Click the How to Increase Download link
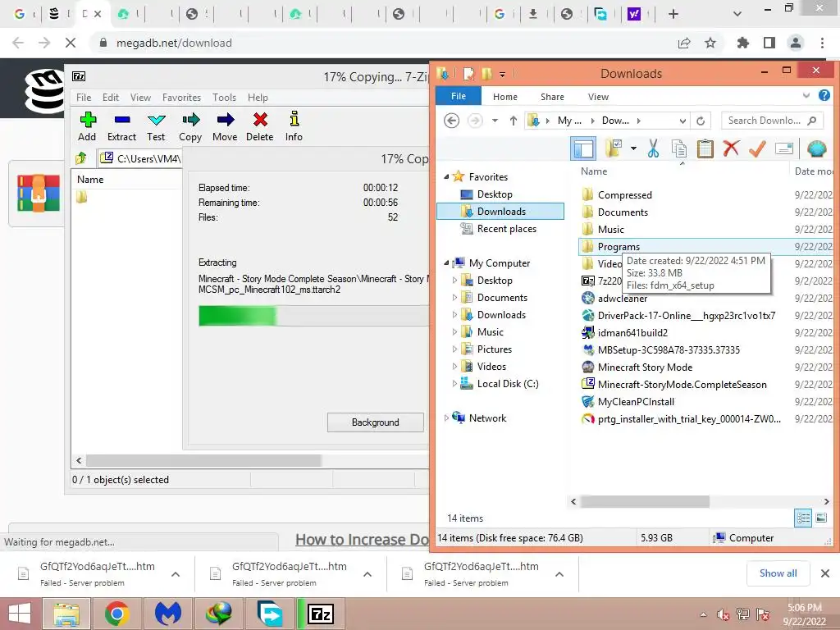The width and height of the screenshot is (840, 630). [362, 540]
